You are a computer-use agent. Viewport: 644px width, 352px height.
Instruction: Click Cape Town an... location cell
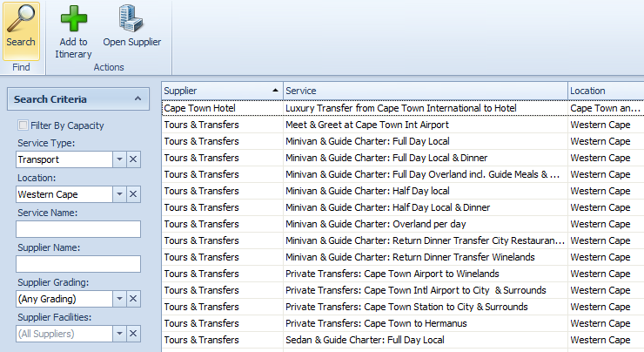click(x=606, y=108)
